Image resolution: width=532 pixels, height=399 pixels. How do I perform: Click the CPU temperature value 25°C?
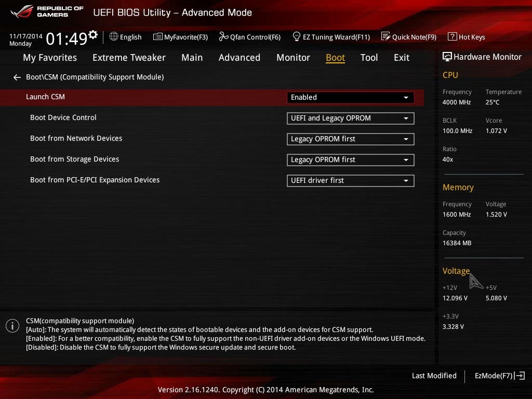[493, 102]
